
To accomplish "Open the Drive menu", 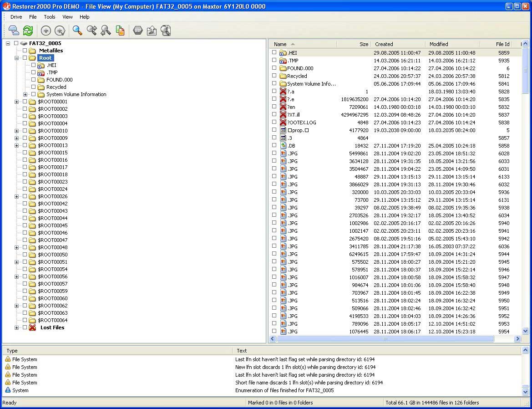I will (x=16, y=17).
